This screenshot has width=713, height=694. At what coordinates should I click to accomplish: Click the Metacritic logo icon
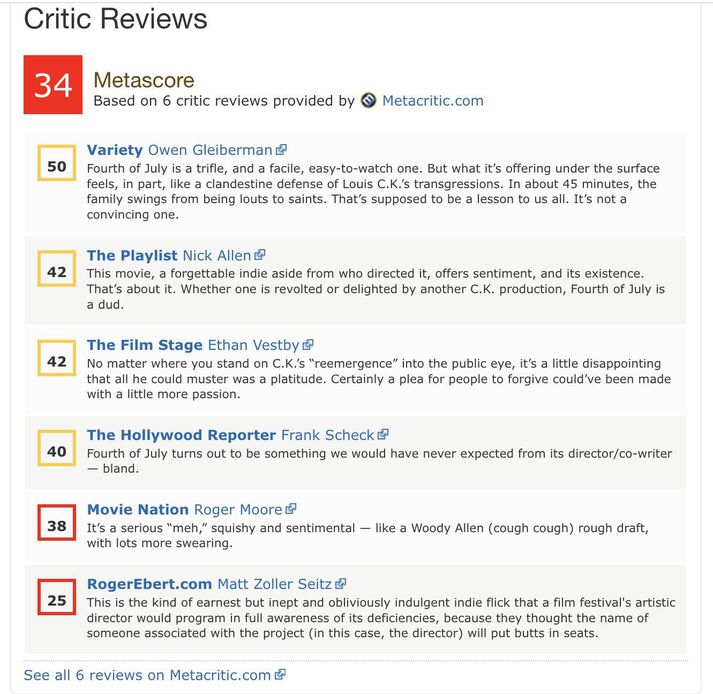[368, 100]
